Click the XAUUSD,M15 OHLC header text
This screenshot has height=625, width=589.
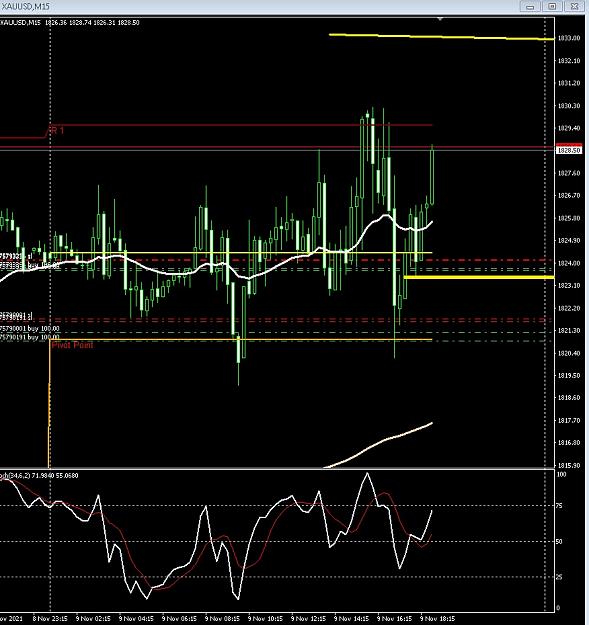pos(70,23)
